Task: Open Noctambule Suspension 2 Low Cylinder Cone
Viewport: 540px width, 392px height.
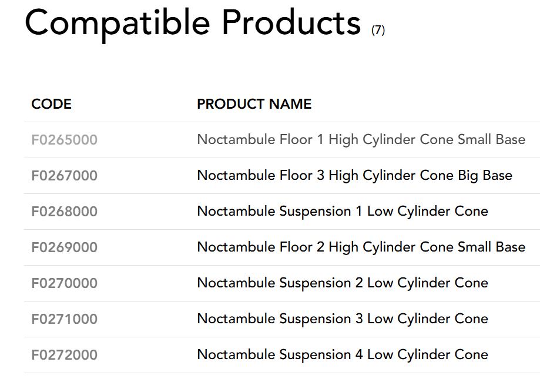Action: pos(343,283)
